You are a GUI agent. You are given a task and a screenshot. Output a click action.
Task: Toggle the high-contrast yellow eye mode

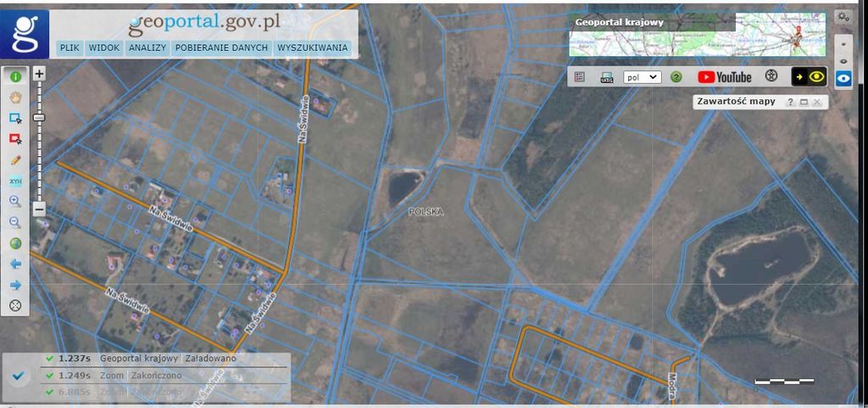click(x=810, y=76)
